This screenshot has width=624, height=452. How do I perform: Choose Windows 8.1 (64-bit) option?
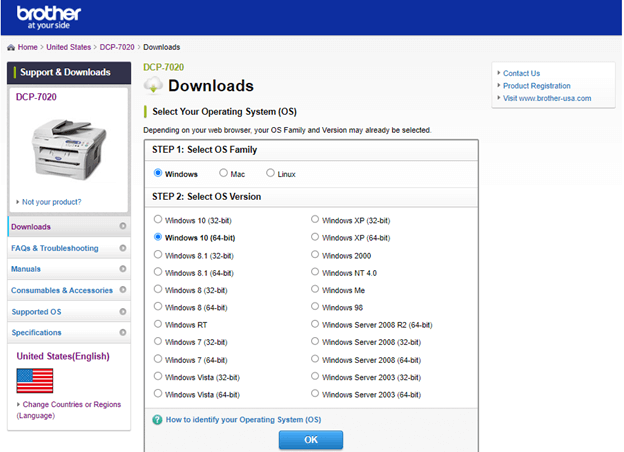(158, 272)
